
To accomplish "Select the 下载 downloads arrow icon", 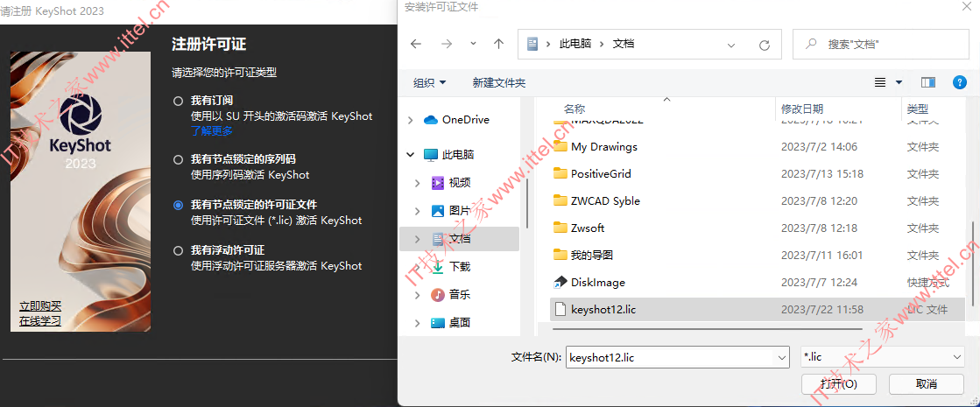I will (438, 267).
